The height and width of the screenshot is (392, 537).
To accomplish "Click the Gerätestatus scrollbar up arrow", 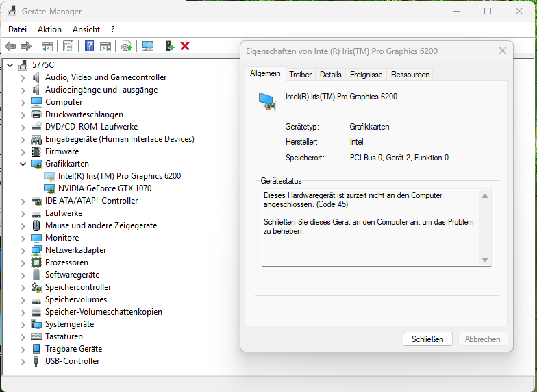I will [485, 196].
